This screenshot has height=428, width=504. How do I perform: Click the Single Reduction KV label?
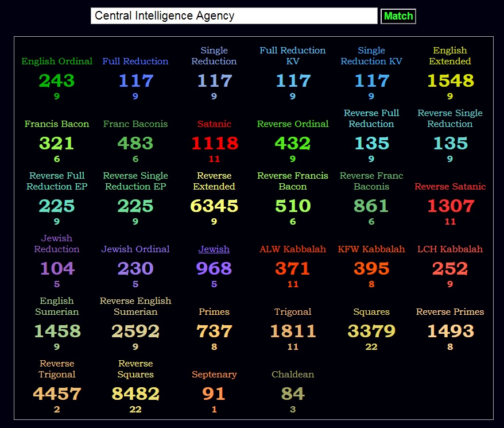(x=371, y=56)
